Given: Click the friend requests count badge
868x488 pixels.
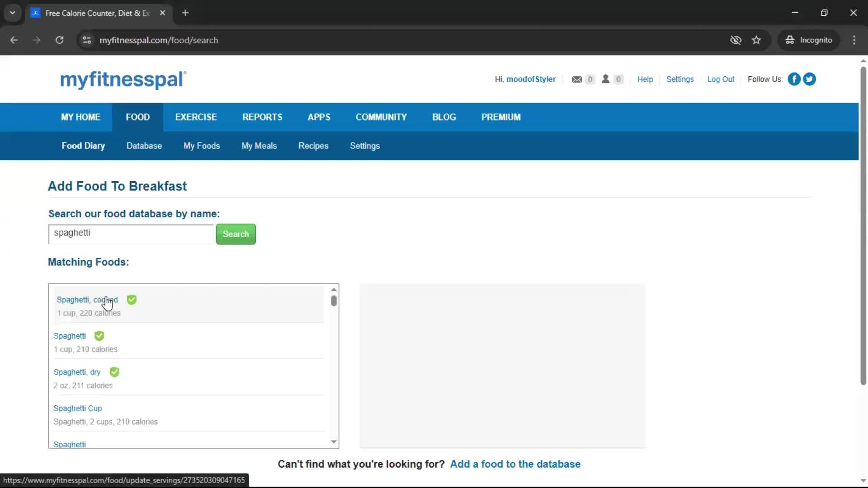Looking at the screenshot, I should click(618, 80).
